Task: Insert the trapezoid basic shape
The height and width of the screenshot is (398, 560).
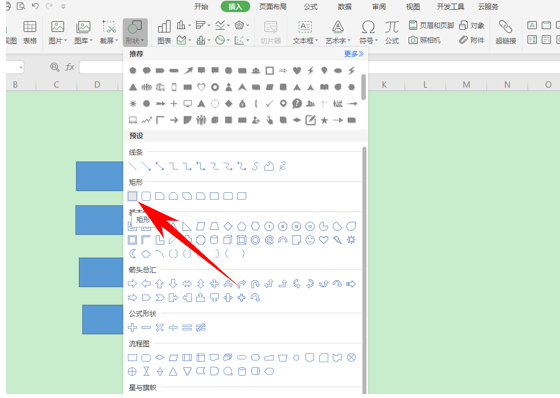Action: [x=214, y=226]
